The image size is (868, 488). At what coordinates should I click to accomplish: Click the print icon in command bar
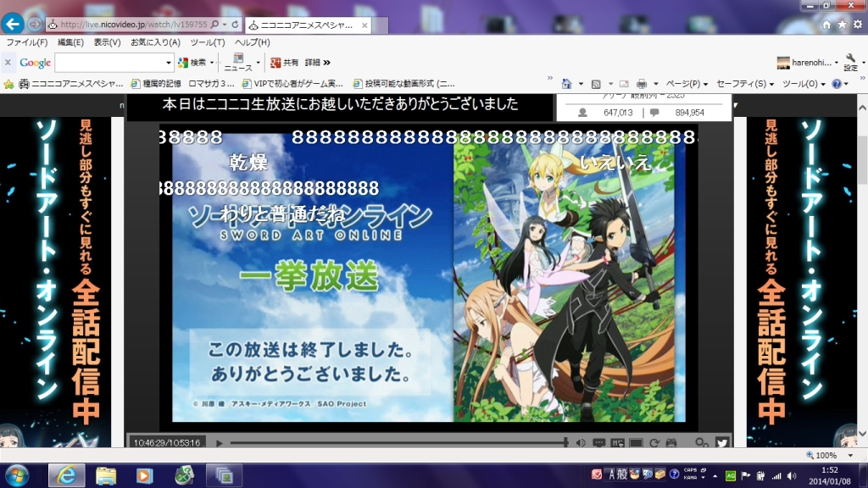tap(641, 84)
